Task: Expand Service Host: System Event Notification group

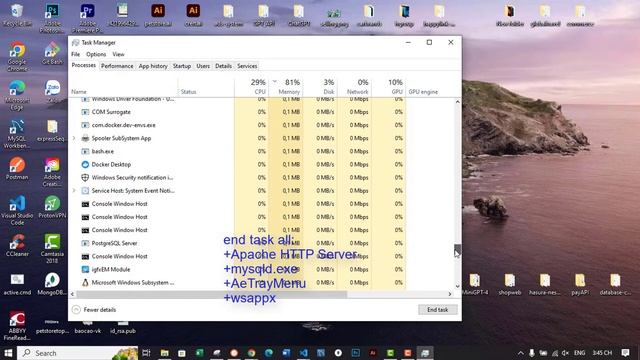Action: click(x=74, y=191)
